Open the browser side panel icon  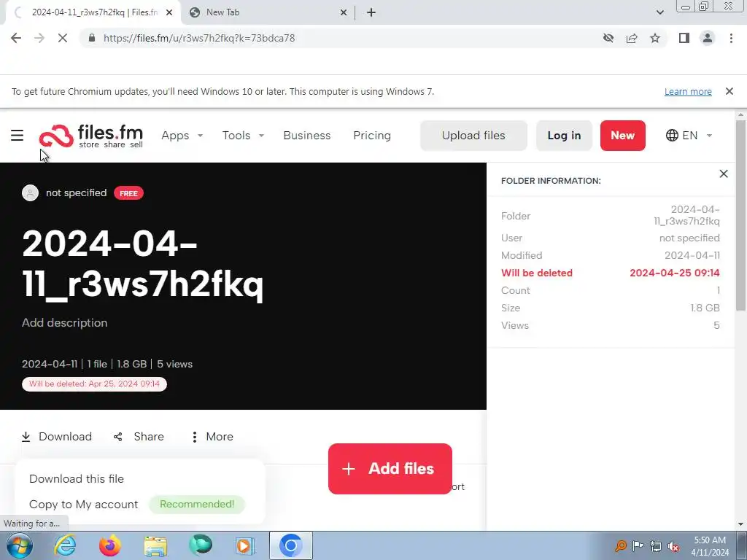click(684, 38)
